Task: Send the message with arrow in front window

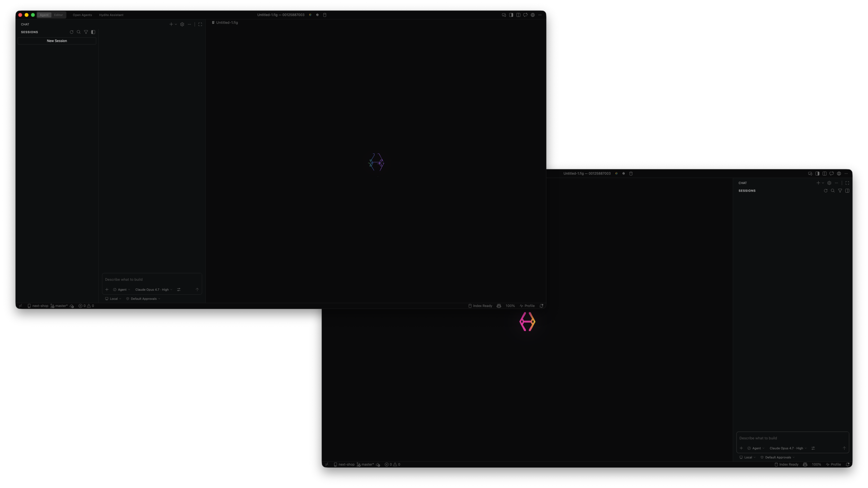Action: (198, 290)
